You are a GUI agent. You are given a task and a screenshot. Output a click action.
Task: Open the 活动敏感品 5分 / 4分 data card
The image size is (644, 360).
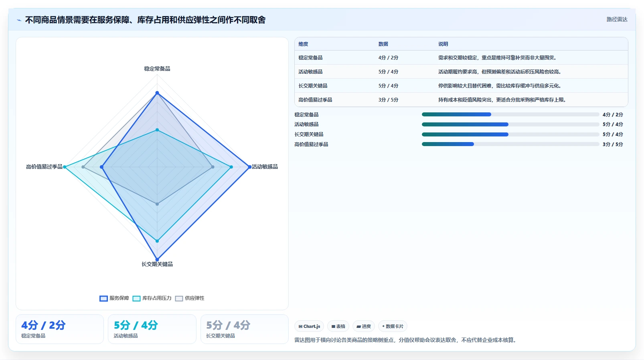[152, 329]
